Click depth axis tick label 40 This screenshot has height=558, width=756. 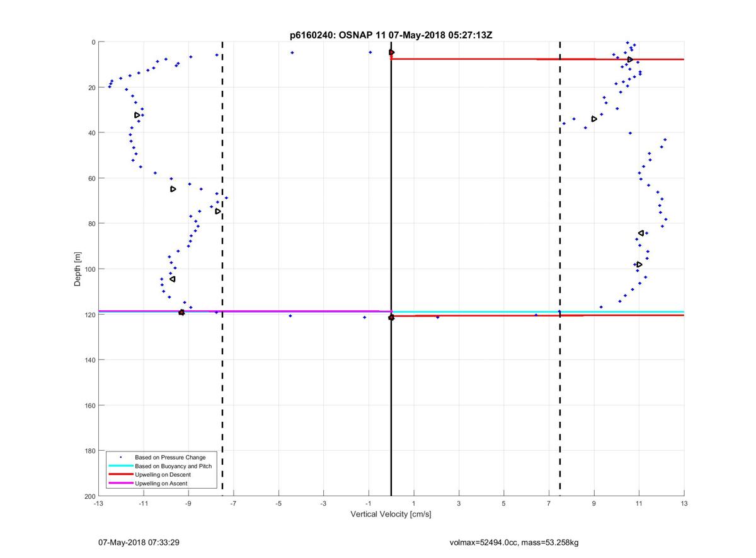[91, 133]
